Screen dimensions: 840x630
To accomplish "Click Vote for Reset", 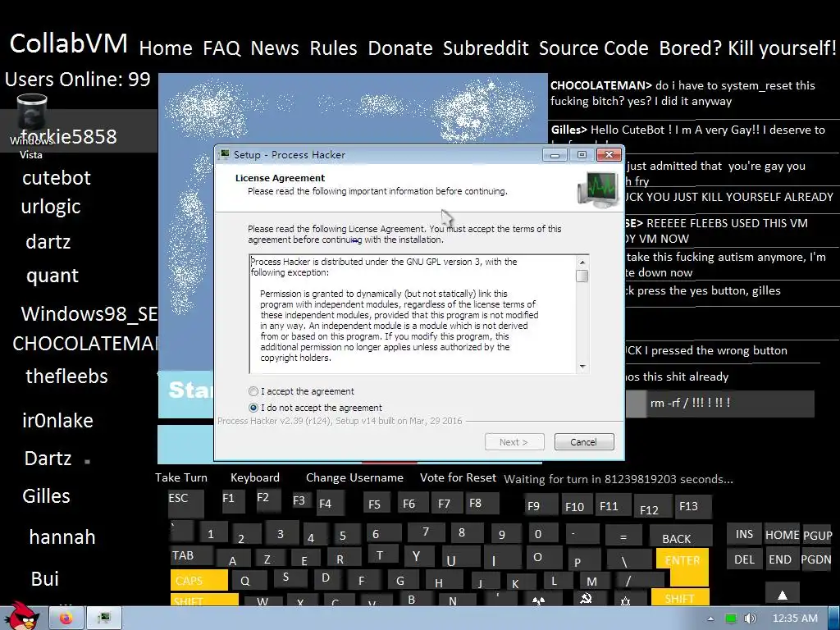I will [x=458, y=478].
